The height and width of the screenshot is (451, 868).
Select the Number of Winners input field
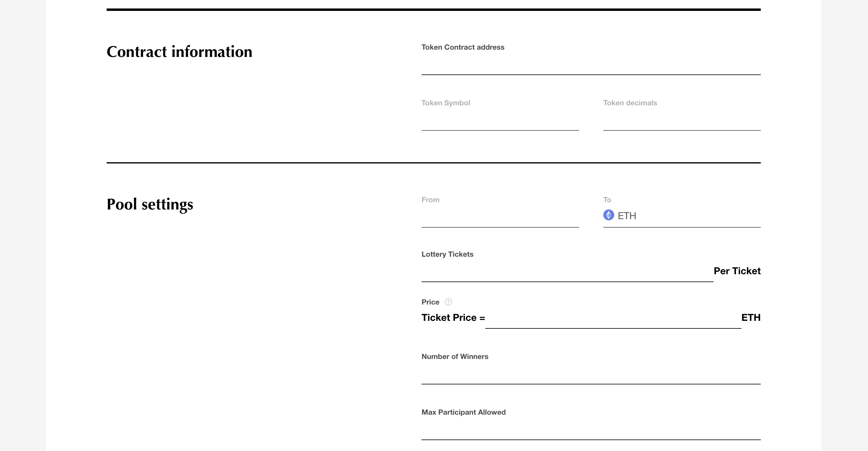pyautogui.click(x=591, y=374)
